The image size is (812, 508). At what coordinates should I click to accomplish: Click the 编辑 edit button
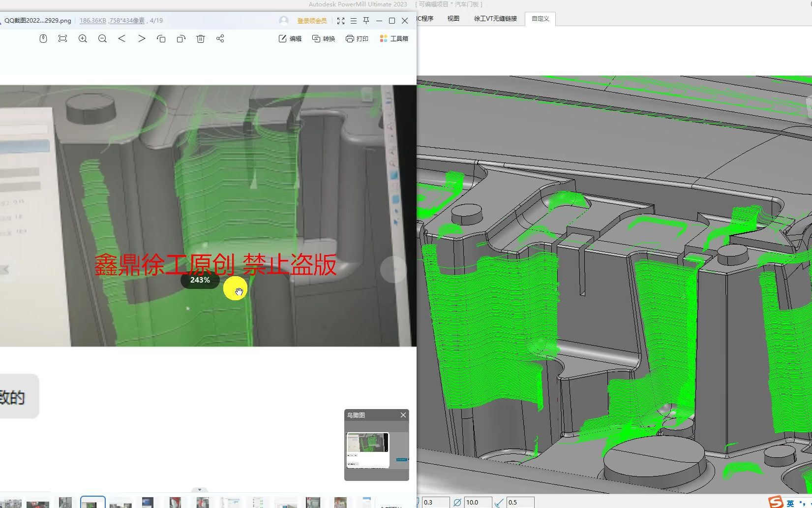pyautogui.click(x=290, y=38)
